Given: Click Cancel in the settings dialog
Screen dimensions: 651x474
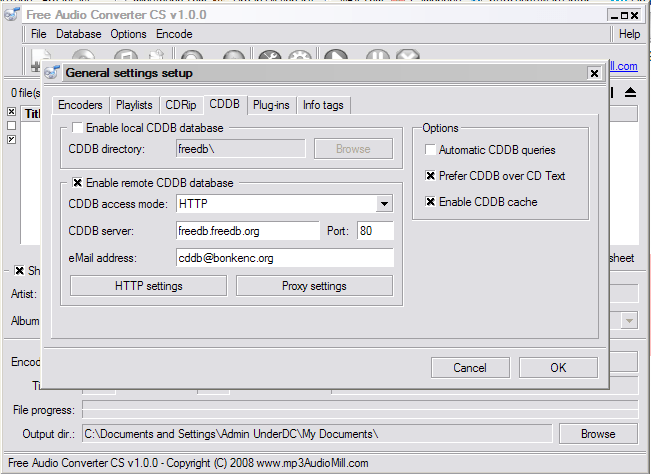Looking at the screenshot, I should pos(470,368).
